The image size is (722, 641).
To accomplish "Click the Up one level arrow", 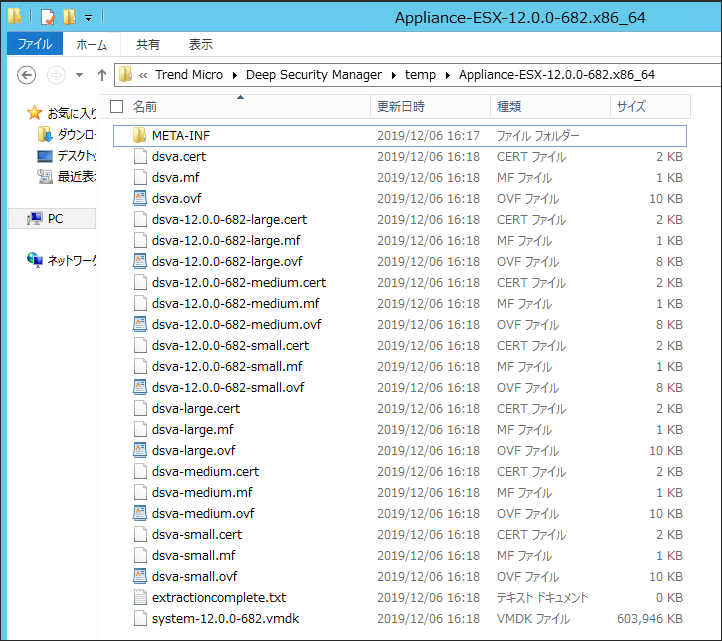I will tap(102, 75).
